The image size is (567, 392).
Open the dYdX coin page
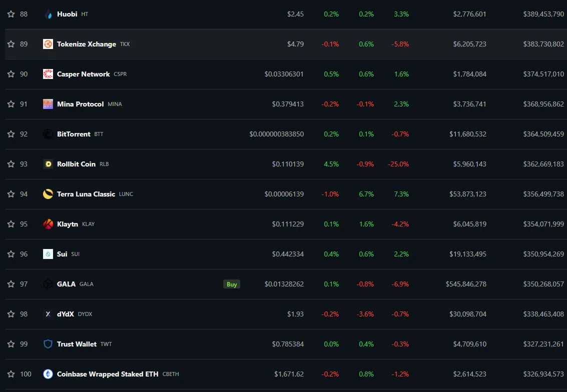65,314
